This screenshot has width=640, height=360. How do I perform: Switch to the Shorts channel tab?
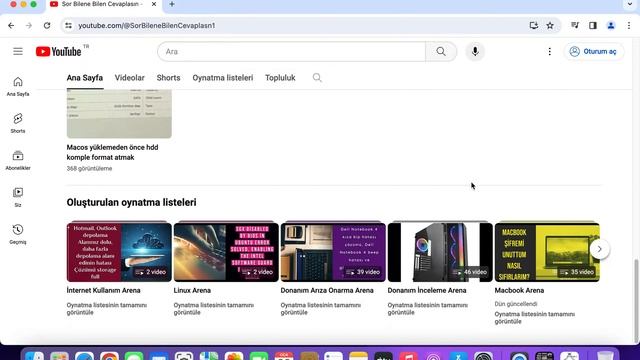click(168, 78)
